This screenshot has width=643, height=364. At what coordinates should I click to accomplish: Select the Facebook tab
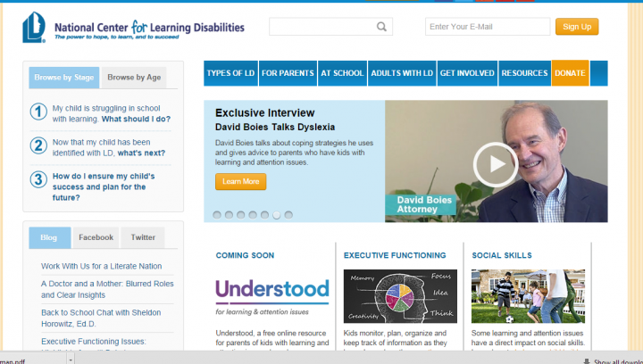(96, 237)
